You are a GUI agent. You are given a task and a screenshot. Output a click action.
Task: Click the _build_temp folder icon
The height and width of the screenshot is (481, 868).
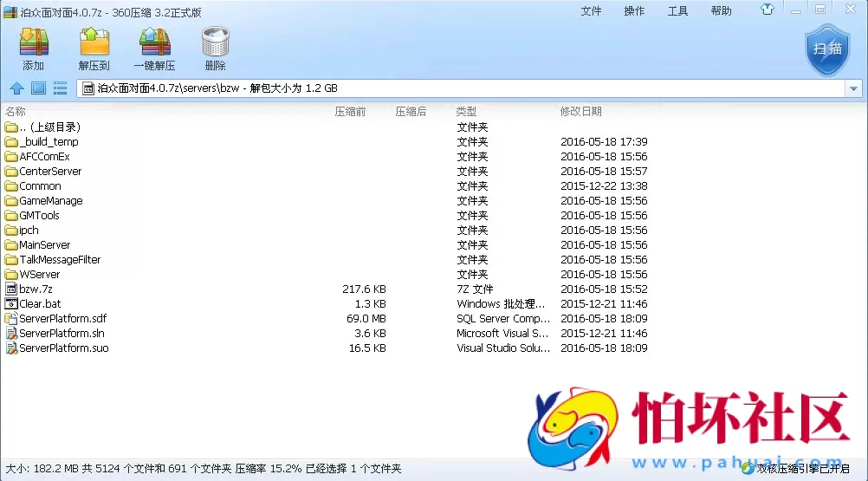point(11,141)
